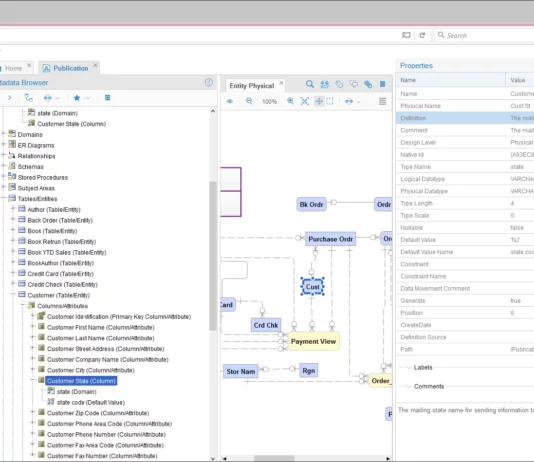Click the comment bubble icon in diagram toolbar
The height and width of the screenshot is (462, 534).
[354, 84]
